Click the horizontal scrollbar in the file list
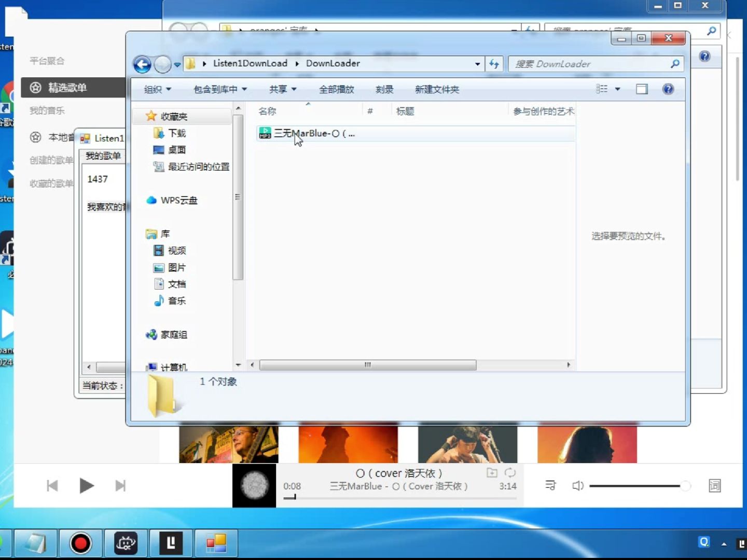This screenshot has height=560, width=747. (x=367, y=365)
